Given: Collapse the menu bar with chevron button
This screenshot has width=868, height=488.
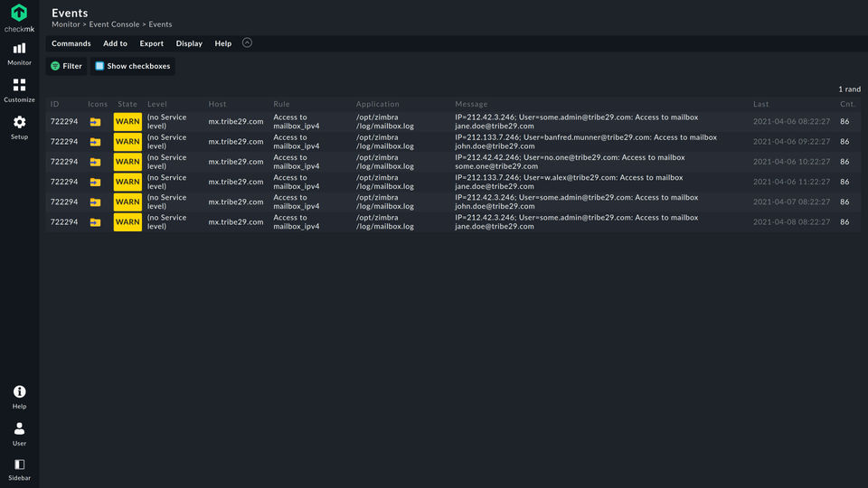Looking at the screenshot, I should 247,42.
